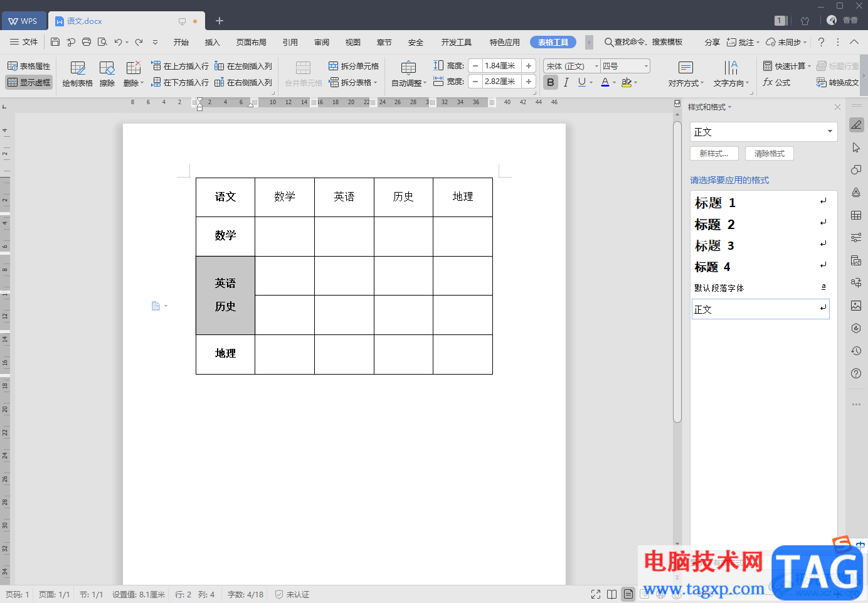Click the Undo arrow icon
The image size is (868, 603).
[x=118, y=42]
